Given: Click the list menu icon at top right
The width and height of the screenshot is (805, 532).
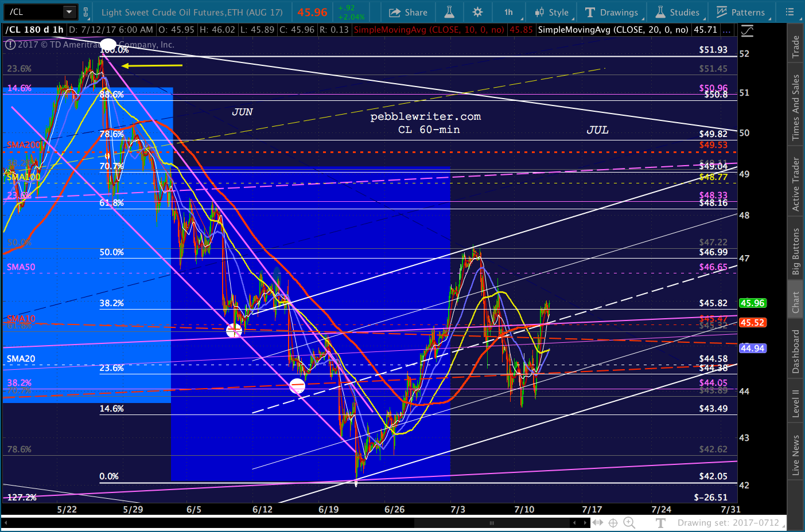Looking at the screenshot, I should coord(790,12).
